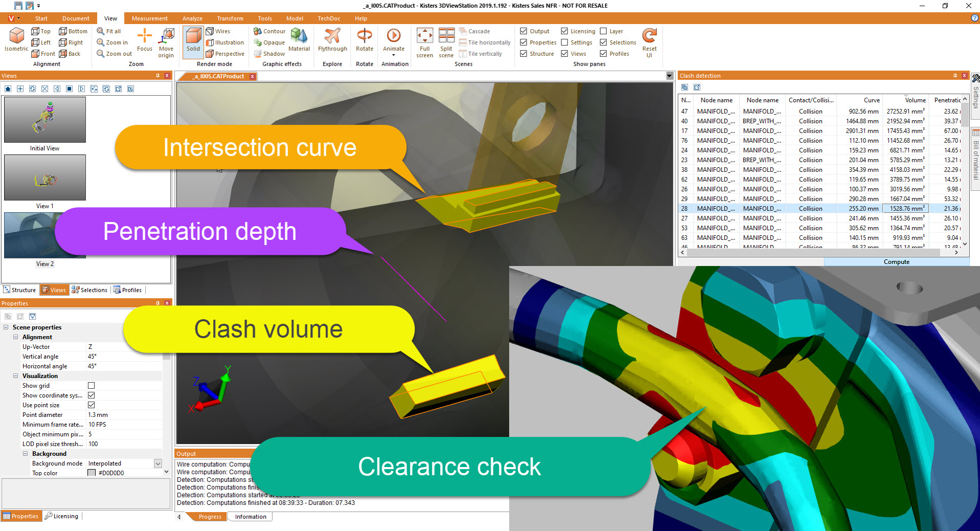Click the Split scene button
980x531 pixels.
coord(446,43)
